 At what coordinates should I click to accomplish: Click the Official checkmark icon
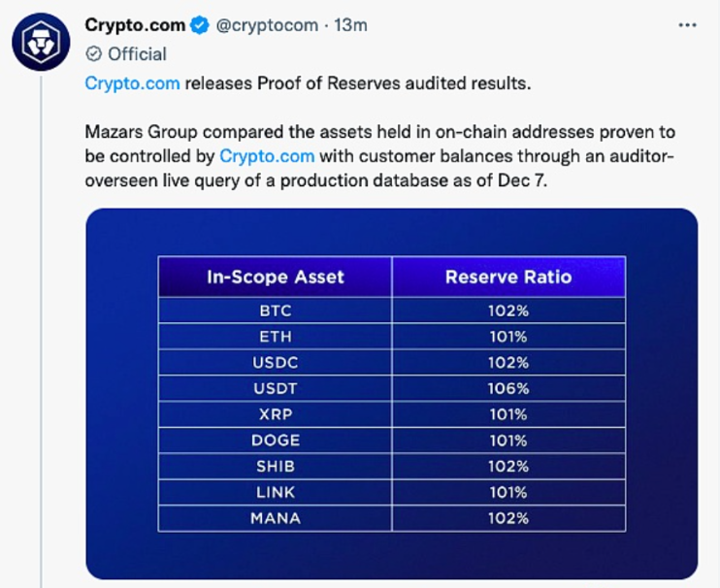(x=94, y=54)
